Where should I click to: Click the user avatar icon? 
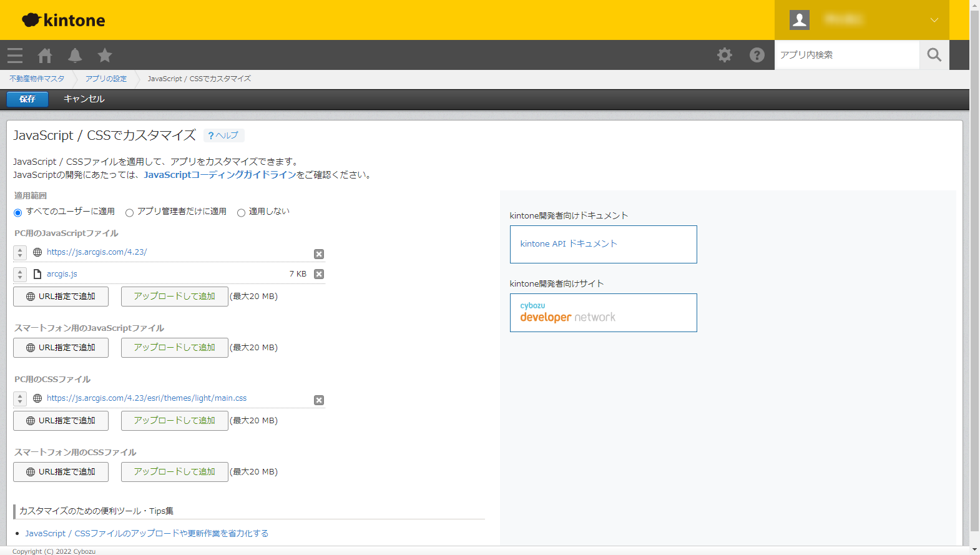[800, 19]
